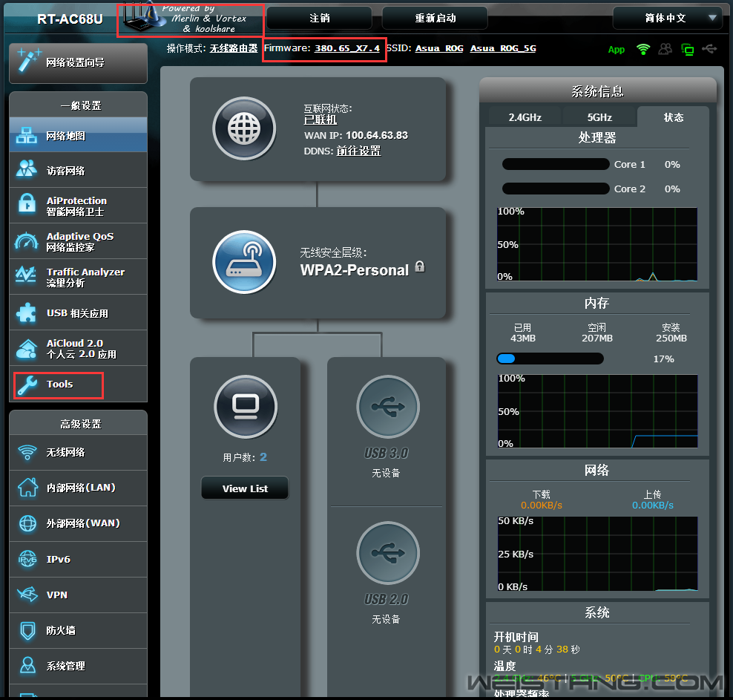Viewport: 733px width, 700px height.
Task: Click the memory usage graph
Action: coord(597,411)
